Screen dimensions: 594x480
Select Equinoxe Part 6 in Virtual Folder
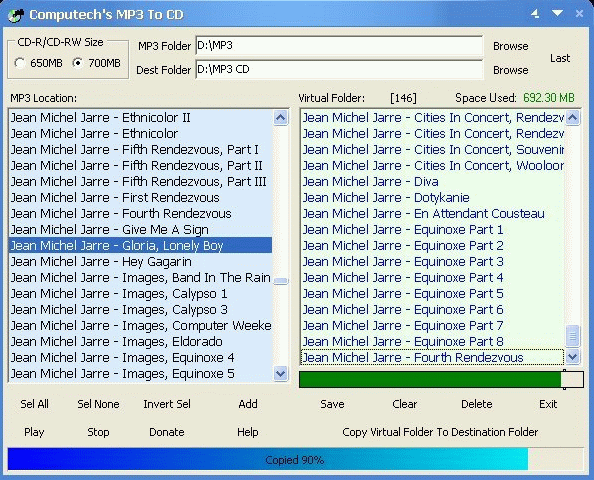pos(432,310)
